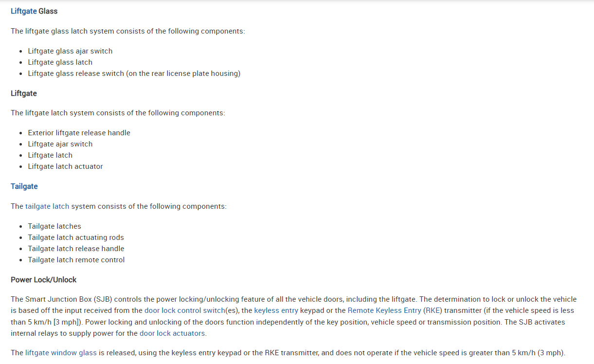Viewport: 594px width, 364px height.
Task: Click the 'Liftgate ajar switch' list item
Action: [x=60, y=144]
